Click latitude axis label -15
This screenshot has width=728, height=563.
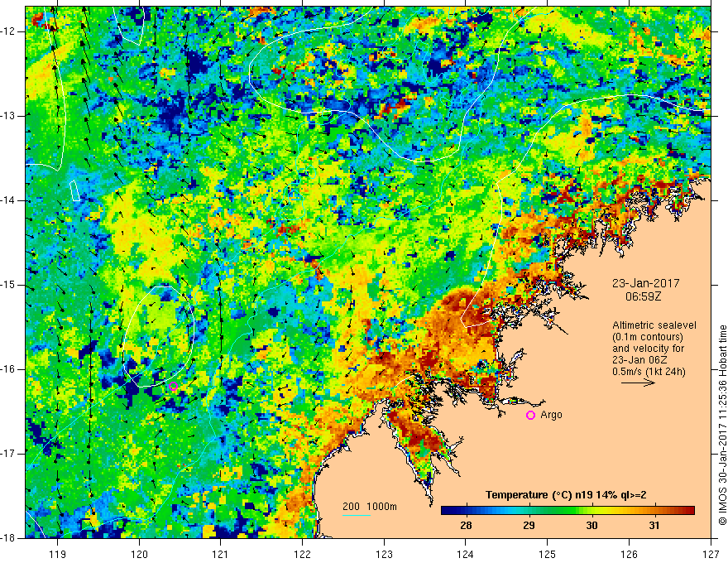8,285
